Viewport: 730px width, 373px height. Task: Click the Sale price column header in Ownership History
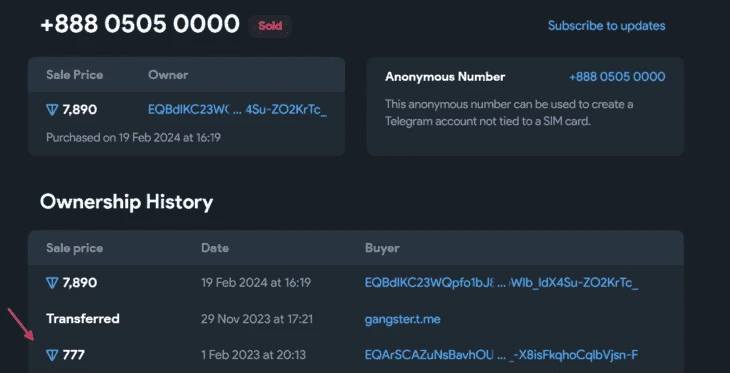point(74,248)
